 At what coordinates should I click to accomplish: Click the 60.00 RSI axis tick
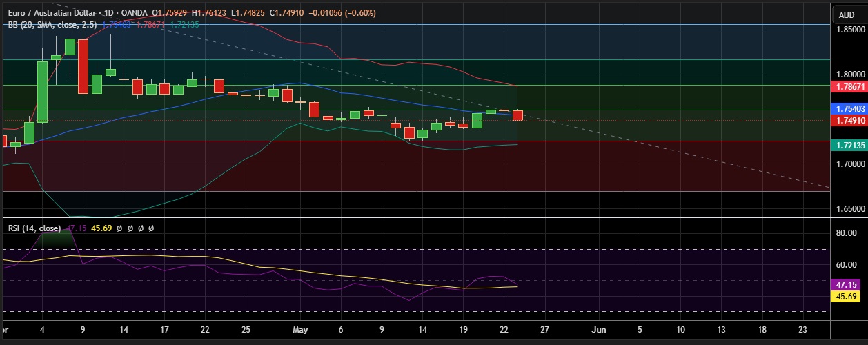(x=846, y=265)
